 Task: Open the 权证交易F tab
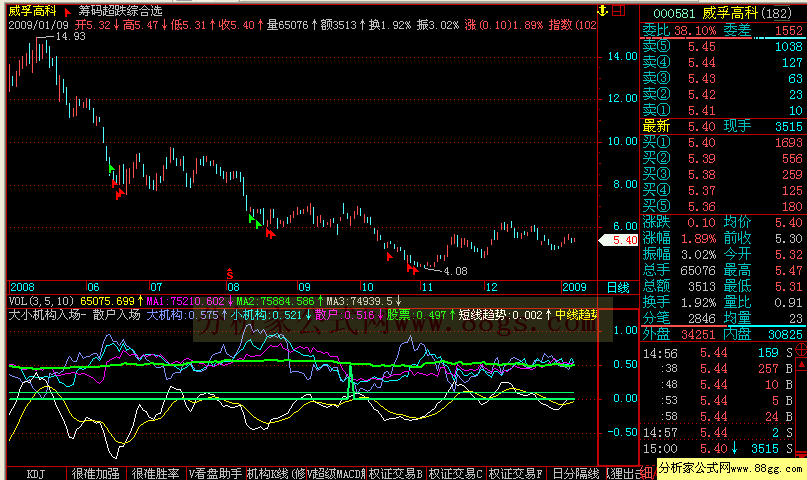pyautogui.click(x=515, y=474)
